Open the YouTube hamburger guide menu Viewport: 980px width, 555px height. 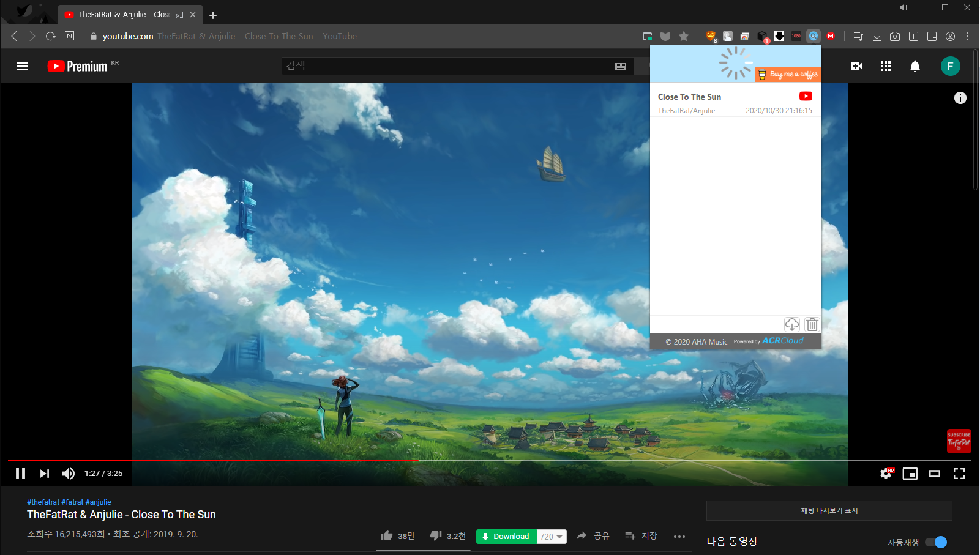pyautogui.click(x=23, y=66)
